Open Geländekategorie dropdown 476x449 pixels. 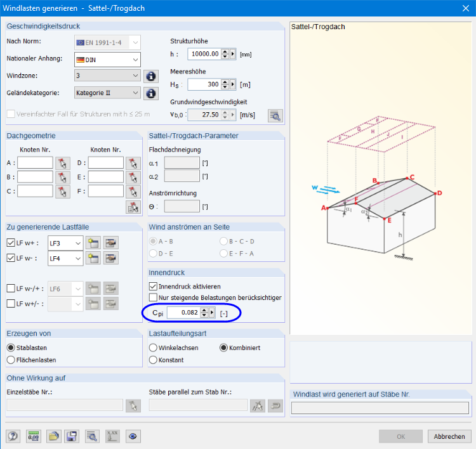[x=107, y=93]
